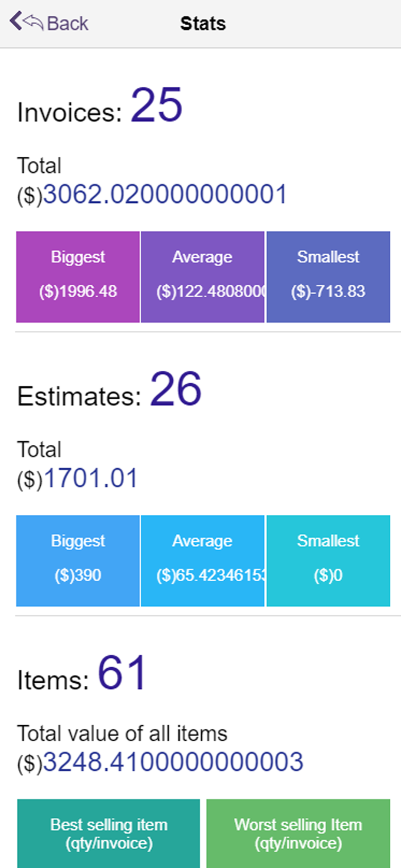Tap the Average estimate tile showing 65.42
This screenshot has width=401, height=868.
point(203,561)
